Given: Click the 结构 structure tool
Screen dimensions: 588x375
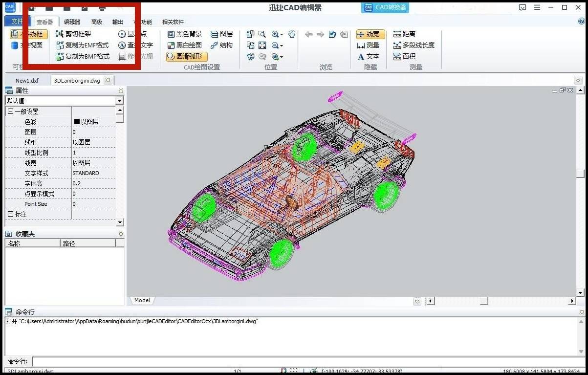Looking at the screenshot, I should tap(221, 45).
